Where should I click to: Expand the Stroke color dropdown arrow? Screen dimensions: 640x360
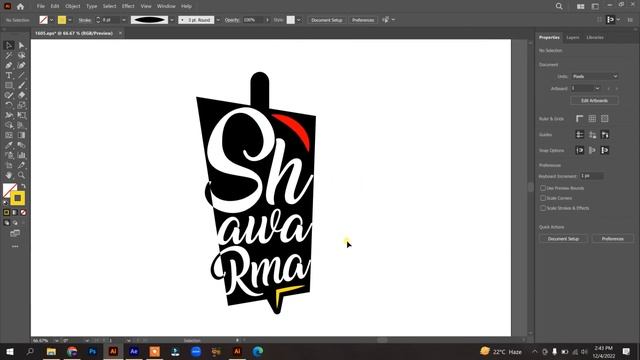click(x=70, y=20)
